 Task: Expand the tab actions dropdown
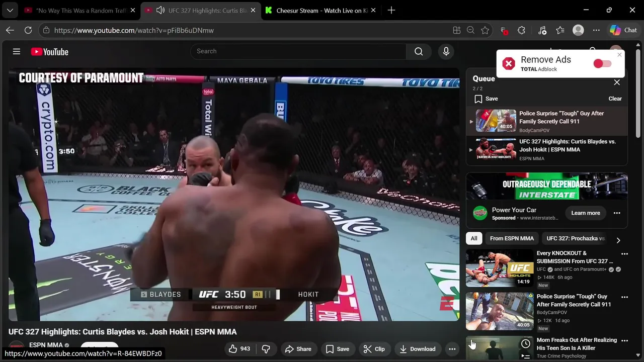coord(10,11)
